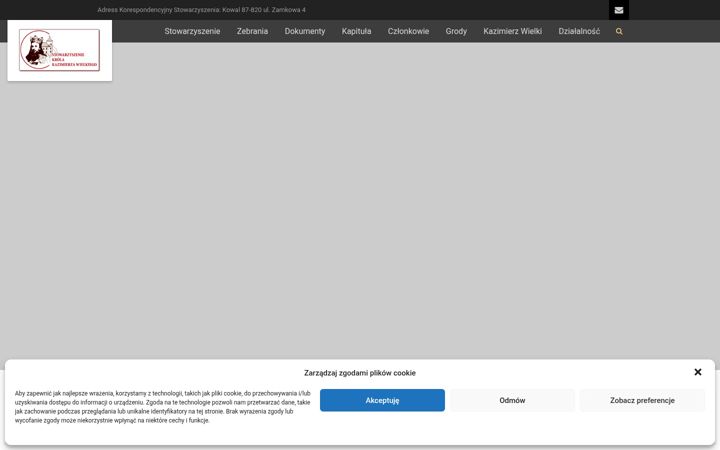Open Zobacz preferencje cookie settings

642,400
